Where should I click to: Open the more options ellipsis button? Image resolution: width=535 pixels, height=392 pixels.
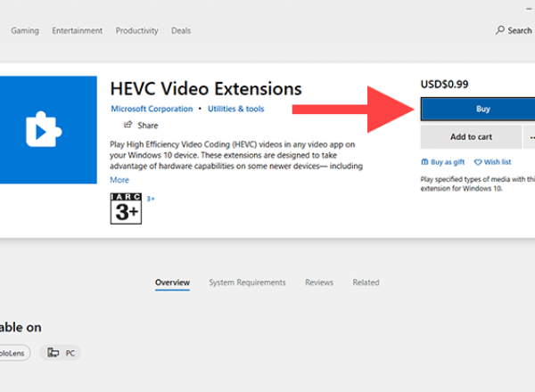pyautogui.click(x=530, y=137)
